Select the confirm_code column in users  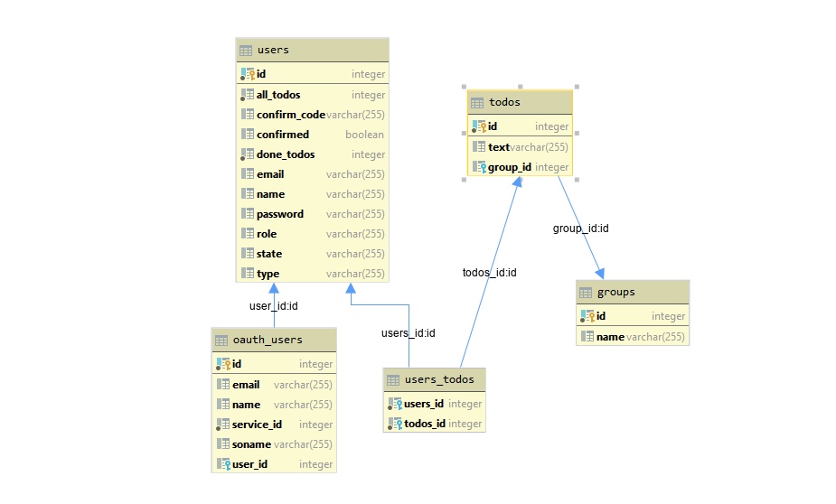click(313, 115)
